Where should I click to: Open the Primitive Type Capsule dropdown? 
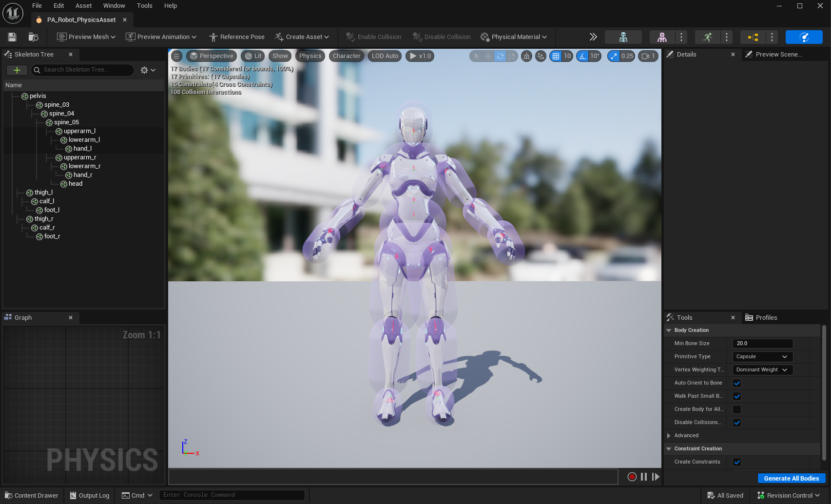pyautogui.click(x=762, y=357)
